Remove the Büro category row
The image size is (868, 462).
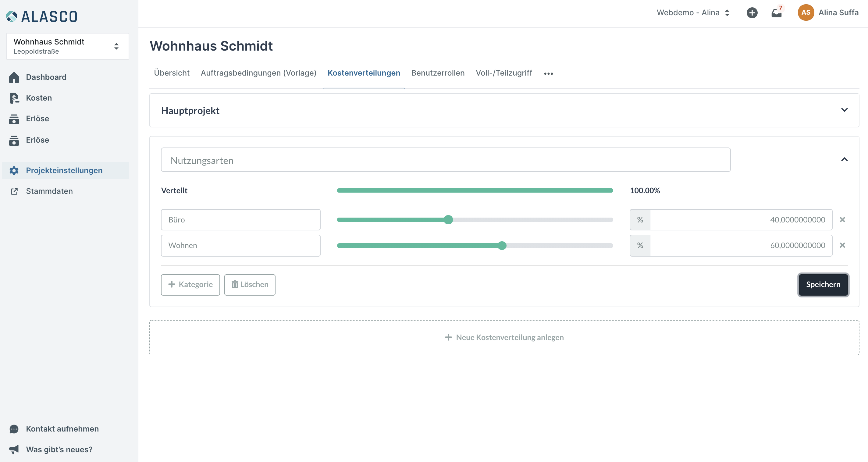pos(842,220)
